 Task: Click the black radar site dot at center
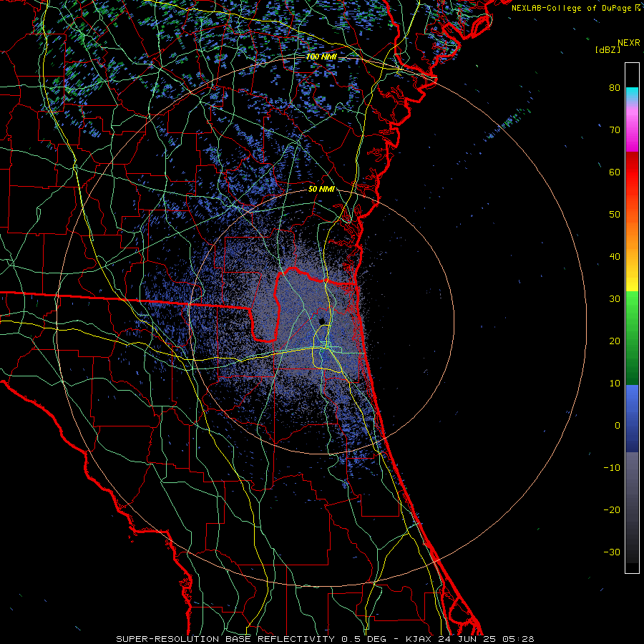click(323, 321)
